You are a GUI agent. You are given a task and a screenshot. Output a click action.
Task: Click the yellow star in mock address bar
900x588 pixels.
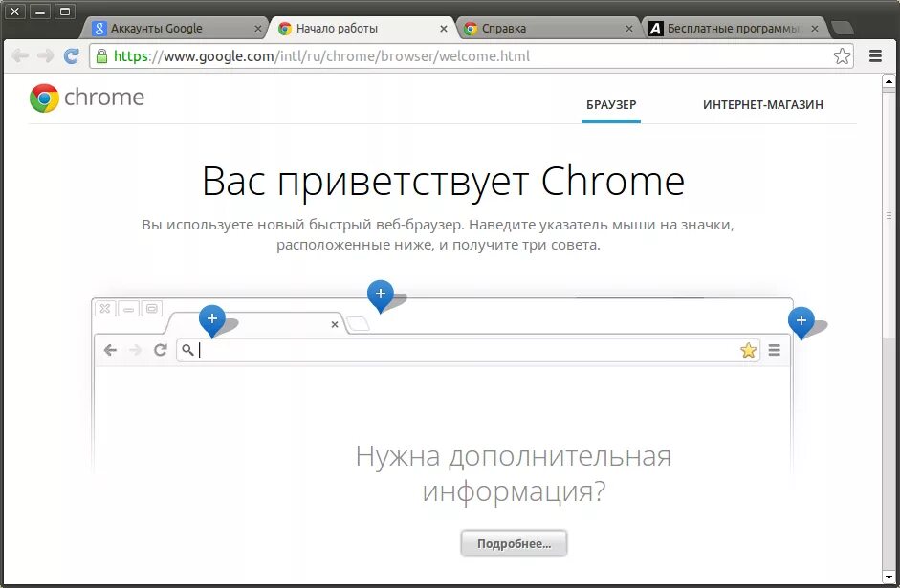point(748,350)
